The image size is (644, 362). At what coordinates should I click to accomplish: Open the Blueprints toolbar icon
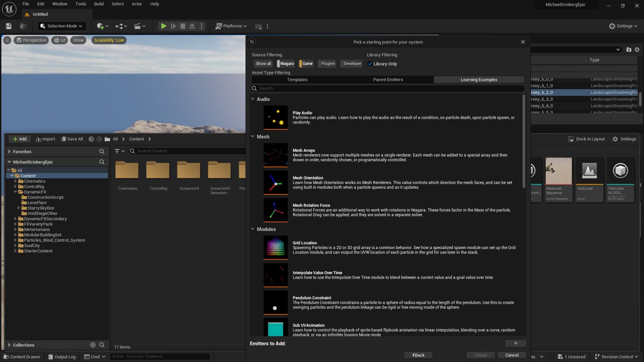tap(121, 26)
